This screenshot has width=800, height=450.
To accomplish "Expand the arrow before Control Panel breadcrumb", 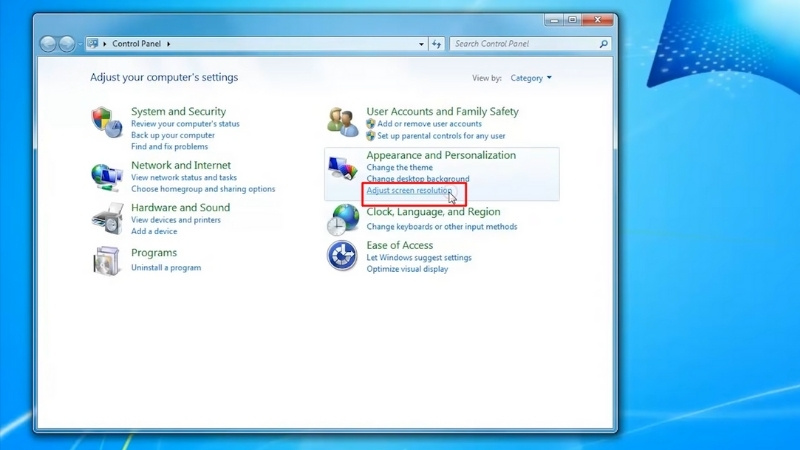I will click(x=105, y=44).
